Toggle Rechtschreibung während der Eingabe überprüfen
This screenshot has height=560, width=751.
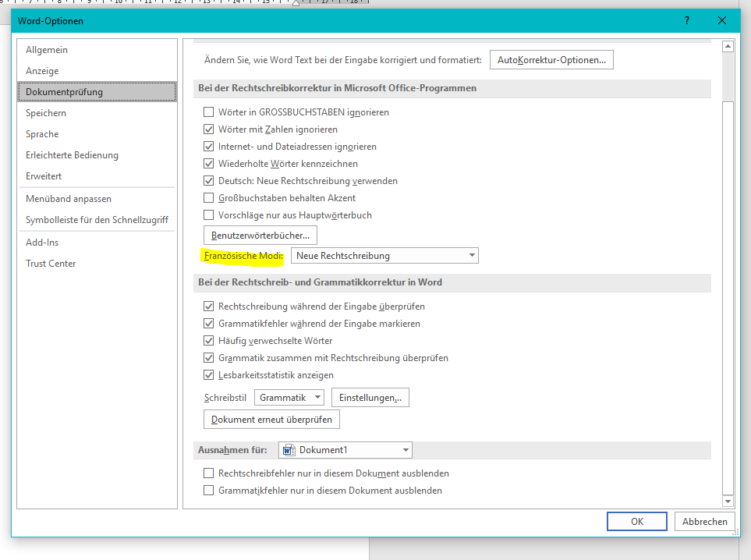click(208, 306)
